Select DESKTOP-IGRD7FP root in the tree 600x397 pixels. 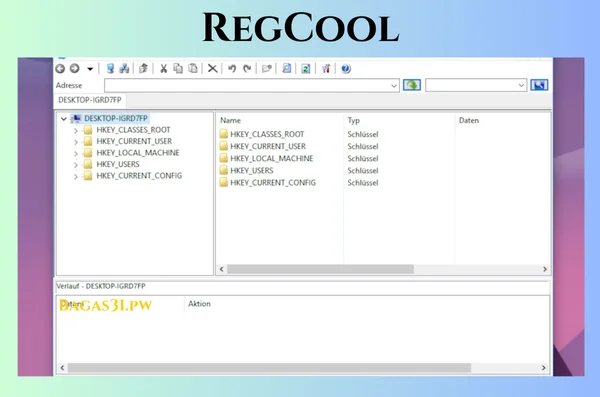pos(116,119)
